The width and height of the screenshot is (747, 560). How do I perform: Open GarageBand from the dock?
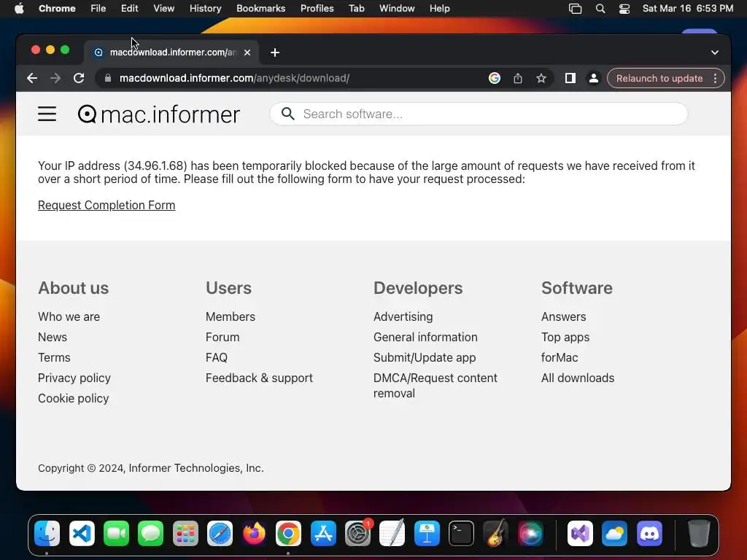(495, 533)
